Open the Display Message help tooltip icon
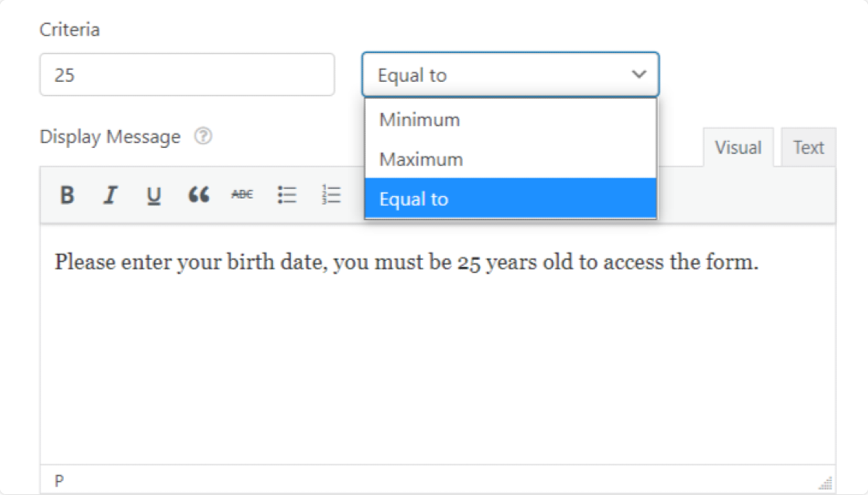Viewport: 868px width, 495px height. (x=203, y=135)
